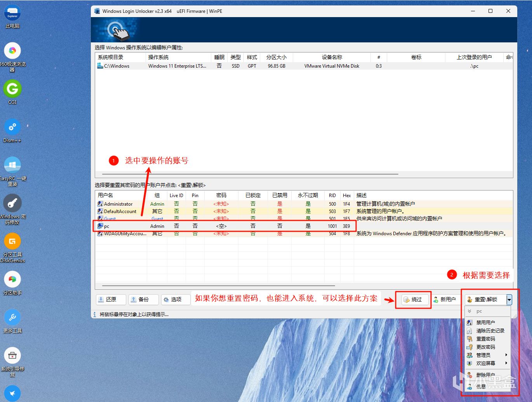
Task: Click the status bar text '将鼠标悬停在对象上以获得提示...'
Action: pos(134,314)
